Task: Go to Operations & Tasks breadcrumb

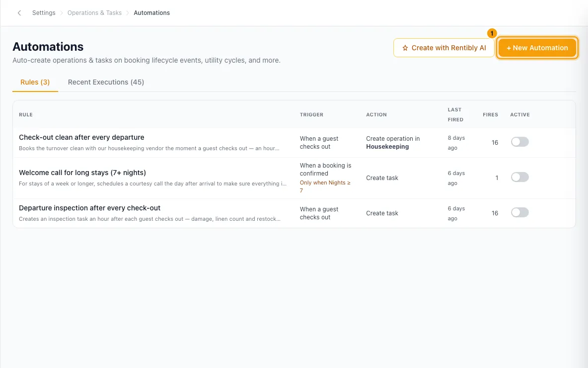Action: point(94,13)
